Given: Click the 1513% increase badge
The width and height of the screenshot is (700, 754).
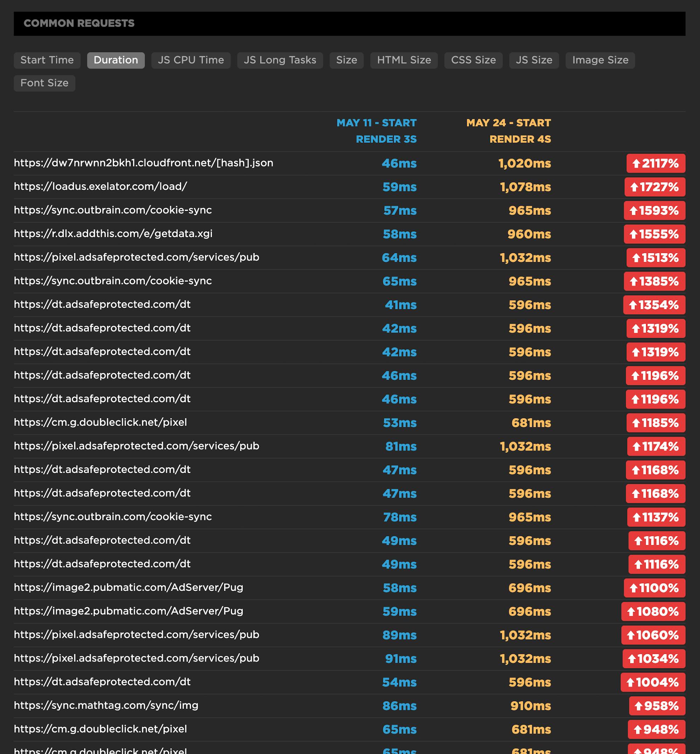Looking at the screenshot, I should click(655, 258).
